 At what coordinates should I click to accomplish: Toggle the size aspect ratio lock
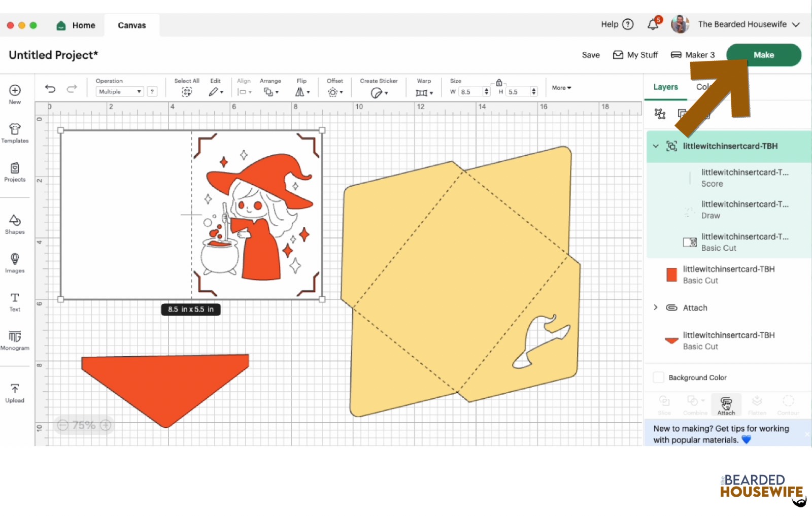click(x=499, y=83)
